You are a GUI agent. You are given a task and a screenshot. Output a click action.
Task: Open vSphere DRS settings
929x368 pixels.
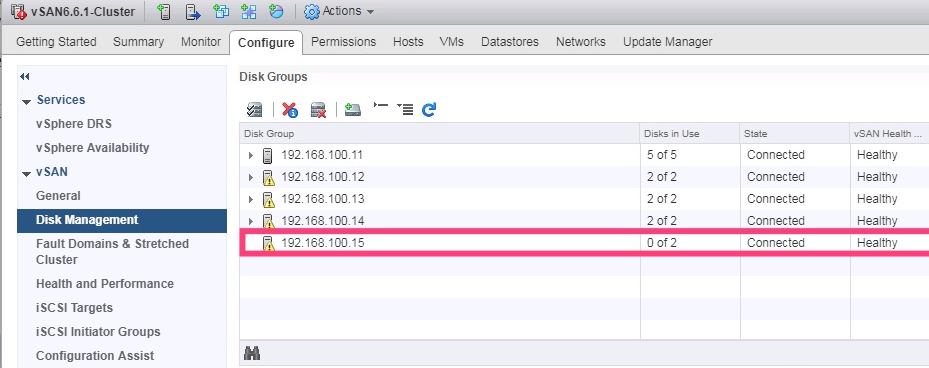(x=74, y=124)
